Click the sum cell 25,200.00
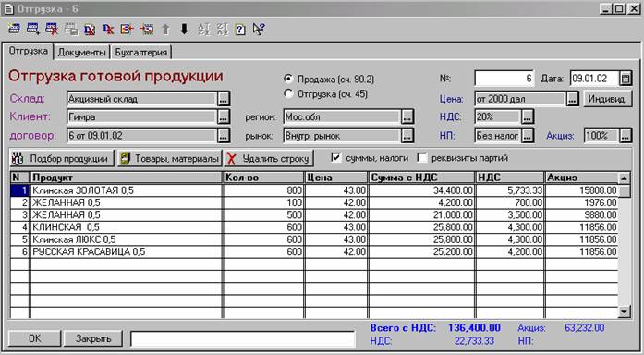The height and width of the screenshot is (355, 644). tap(421, 252)
